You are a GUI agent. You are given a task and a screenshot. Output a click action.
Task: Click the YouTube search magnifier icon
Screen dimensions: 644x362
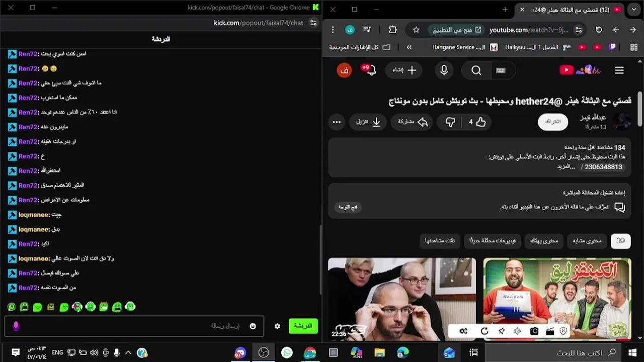476,70
